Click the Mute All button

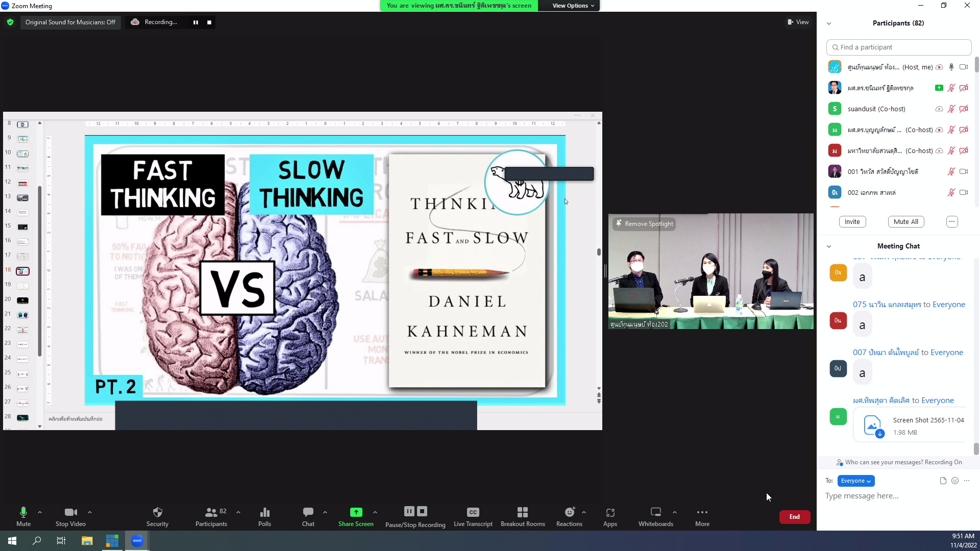tap(906, 221)
